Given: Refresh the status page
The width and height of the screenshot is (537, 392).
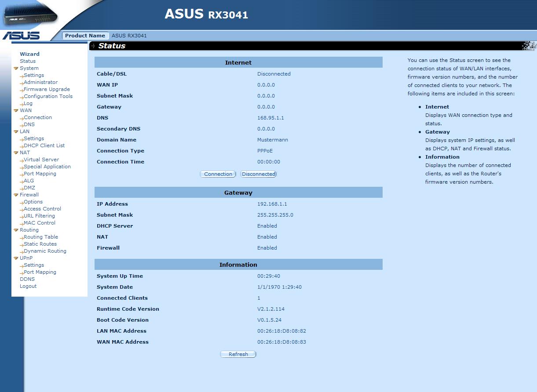Looking at the screenshot, I should pyautogui.click(x=238, y=354).
